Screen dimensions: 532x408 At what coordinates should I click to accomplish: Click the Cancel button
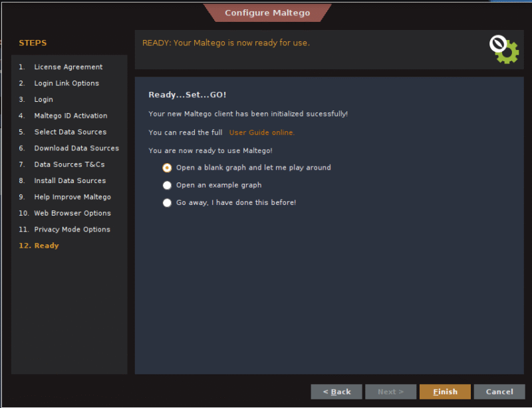[499, 392]
